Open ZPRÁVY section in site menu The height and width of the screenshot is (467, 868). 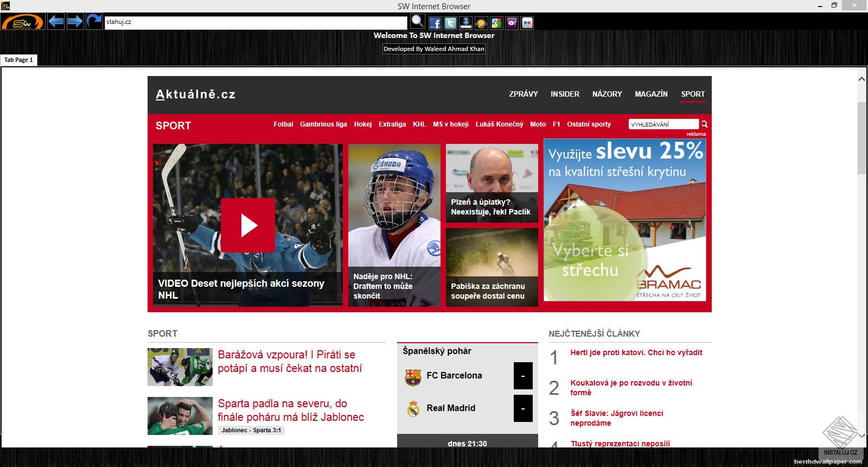tap(524, 94)
